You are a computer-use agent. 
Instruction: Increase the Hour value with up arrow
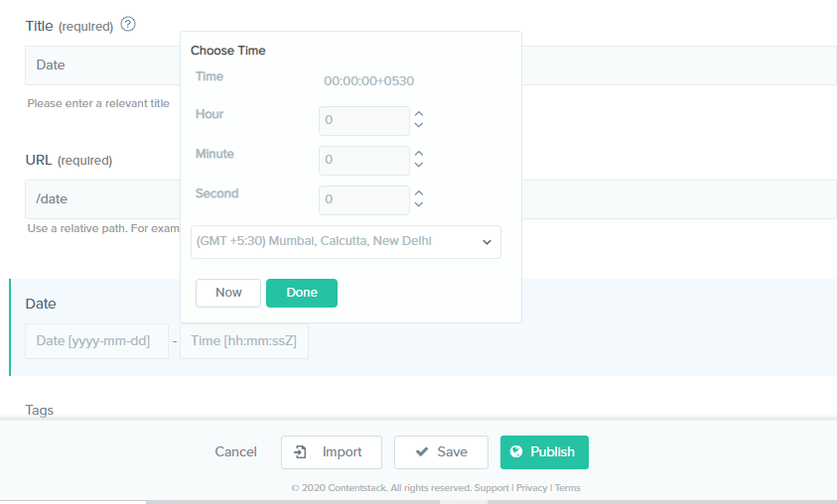[x=419, y=114]
